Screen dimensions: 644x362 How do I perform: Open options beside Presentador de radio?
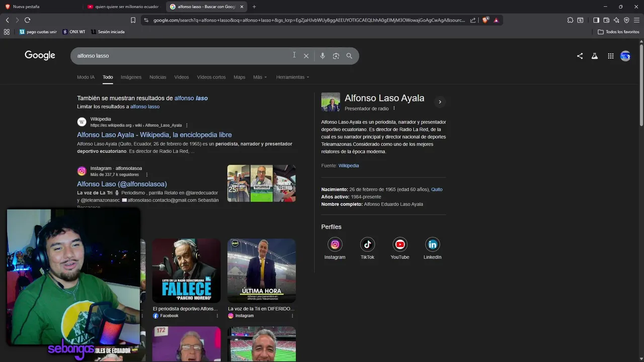click(x=394, y=109)
